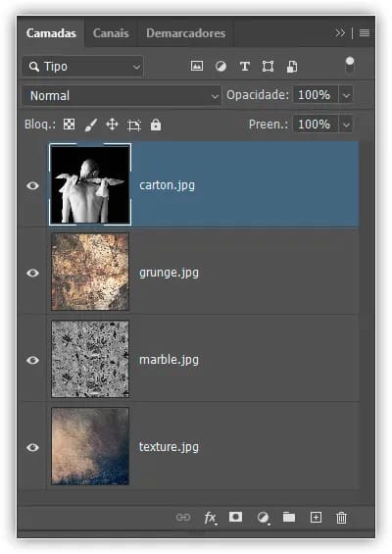Click the Preen. 100% value field
This screenshot has width=392, height=554.
tap(316, 125)
